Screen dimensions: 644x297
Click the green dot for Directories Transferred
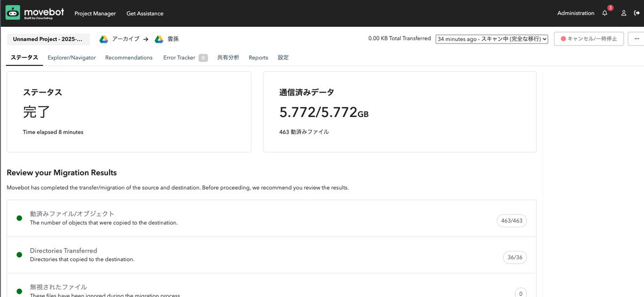19,255
